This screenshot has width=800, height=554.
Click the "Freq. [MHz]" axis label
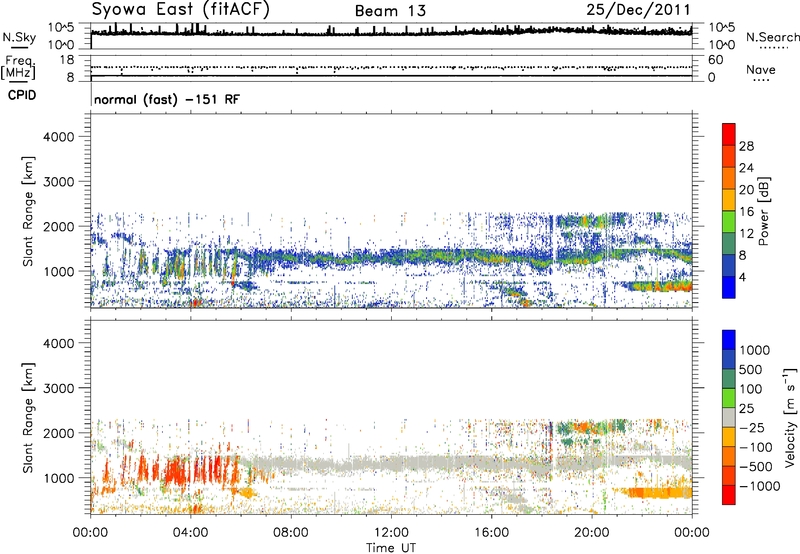[x=18, y=68]
